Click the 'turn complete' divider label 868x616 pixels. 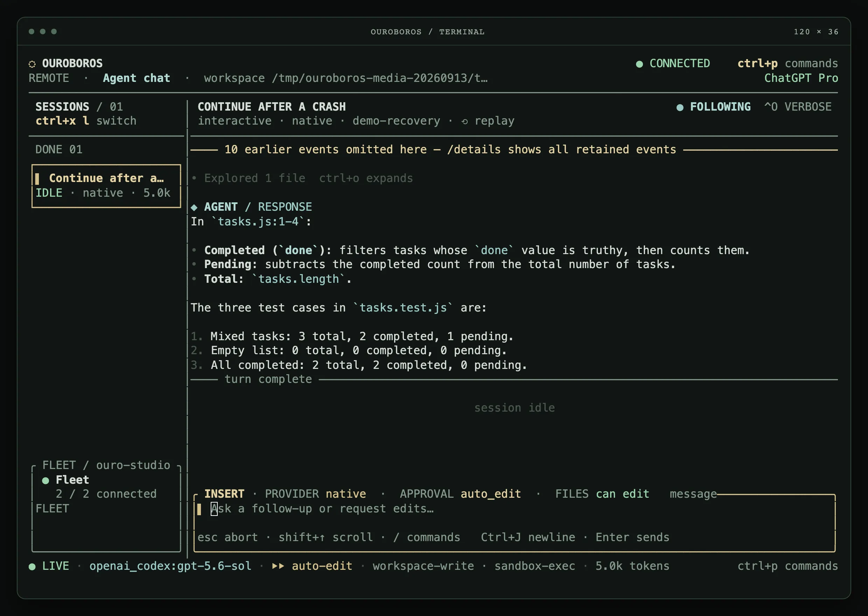click(268, 379)
